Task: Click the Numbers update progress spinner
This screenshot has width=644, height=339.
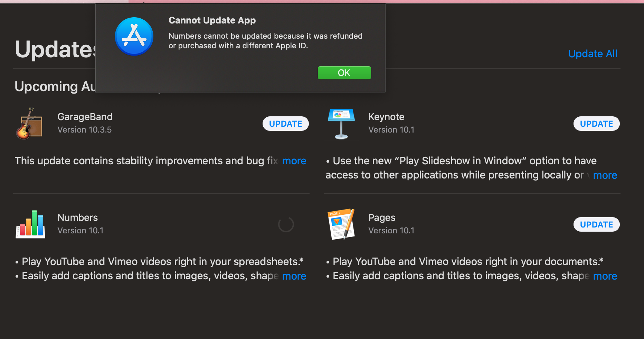Action: coord(286,224)
